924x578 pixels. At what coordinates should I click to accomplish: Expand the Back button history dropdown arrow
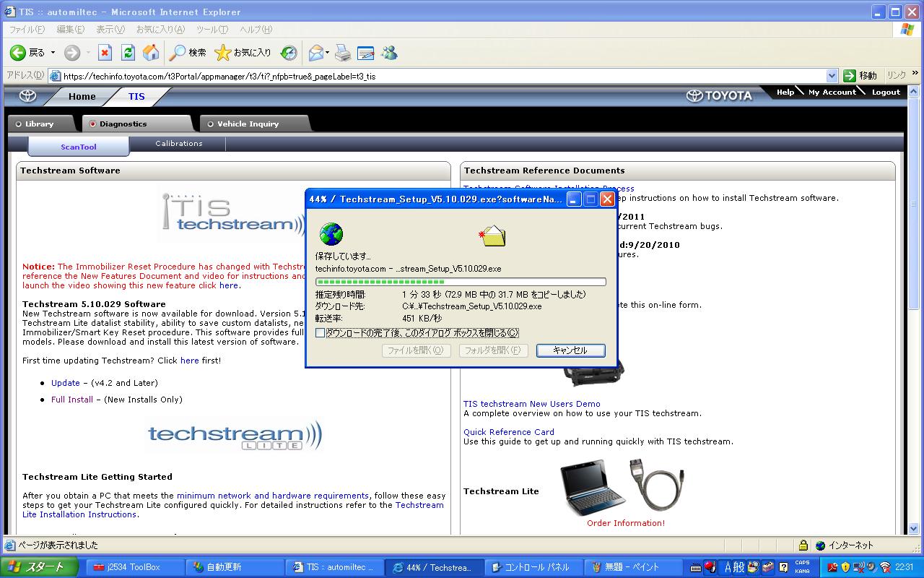53,53
